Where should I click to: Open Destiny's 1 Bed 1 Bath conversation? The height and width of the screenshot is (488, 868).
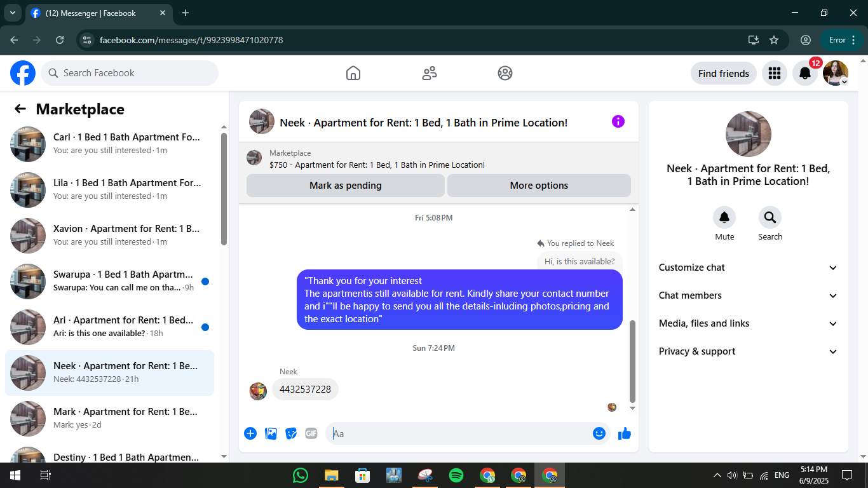109,454
